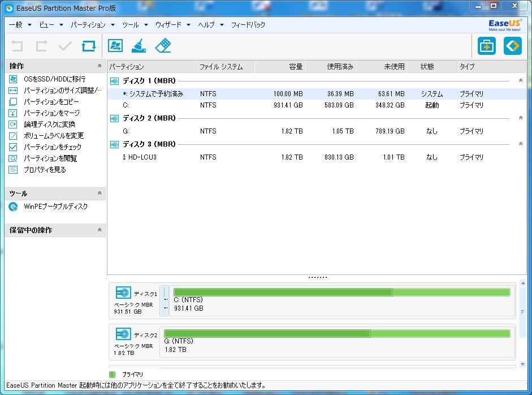
Task: Open the ヘルプ menu
Action: click(x=211, y=25)
